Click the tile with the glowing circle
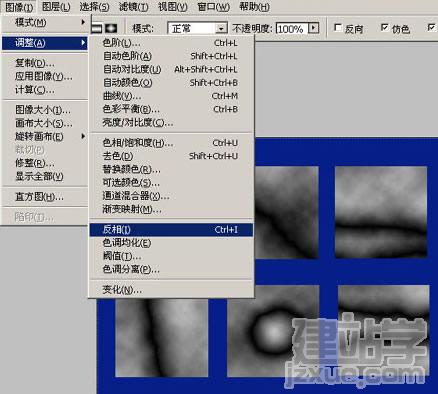Image resolution: width=438 pixels, height=394 pixels. (273, 331)
